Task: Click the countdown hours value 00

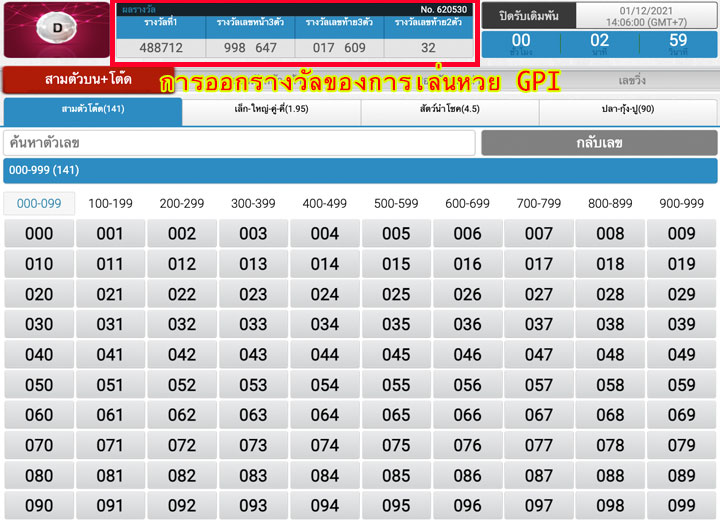Action: click(521, 40)
